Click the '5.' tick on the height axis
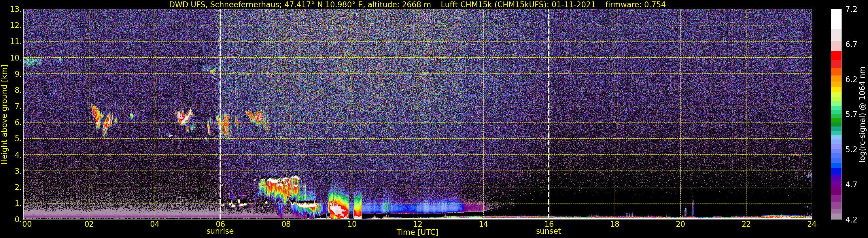Image resolution: width=868 pixels, height=238 pixels. (18, 139)
